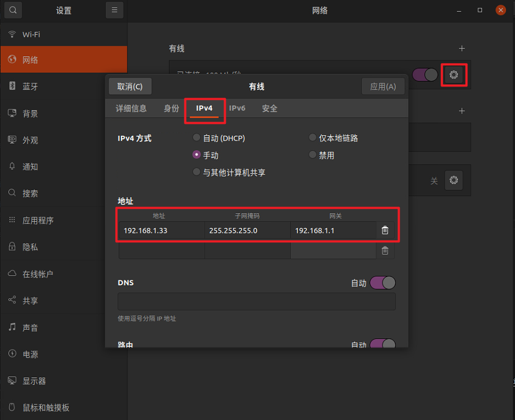Open the 显示器 displays sidebar item
The image size is (515, 420).
(x=64, y=381)
